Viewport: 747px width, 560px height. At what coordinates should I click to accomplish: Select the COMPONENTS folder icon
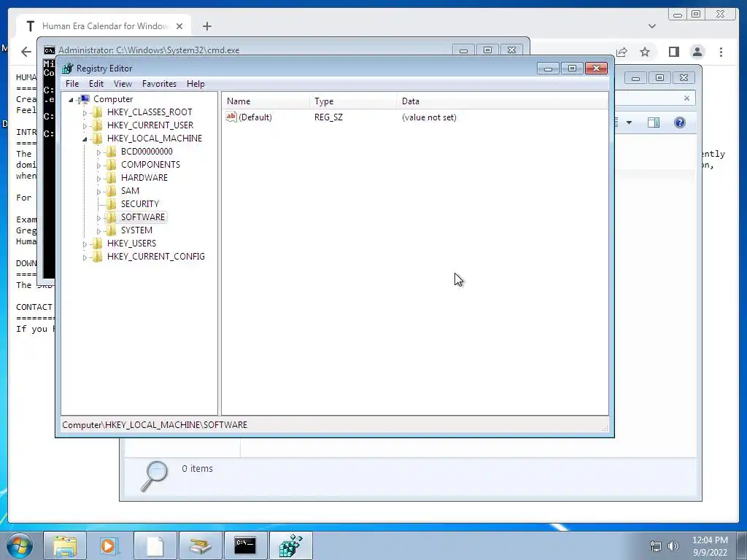point(111,164)
